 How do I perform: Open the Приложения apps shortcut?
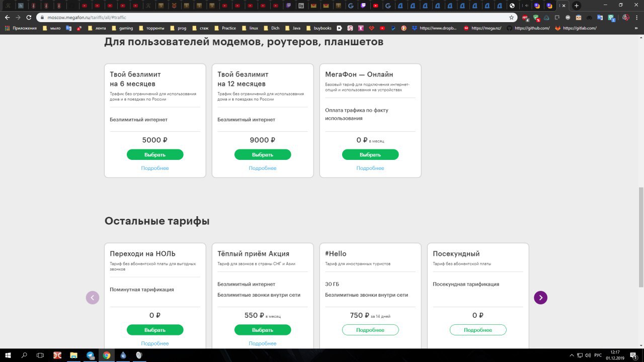[x=21, y=28]
